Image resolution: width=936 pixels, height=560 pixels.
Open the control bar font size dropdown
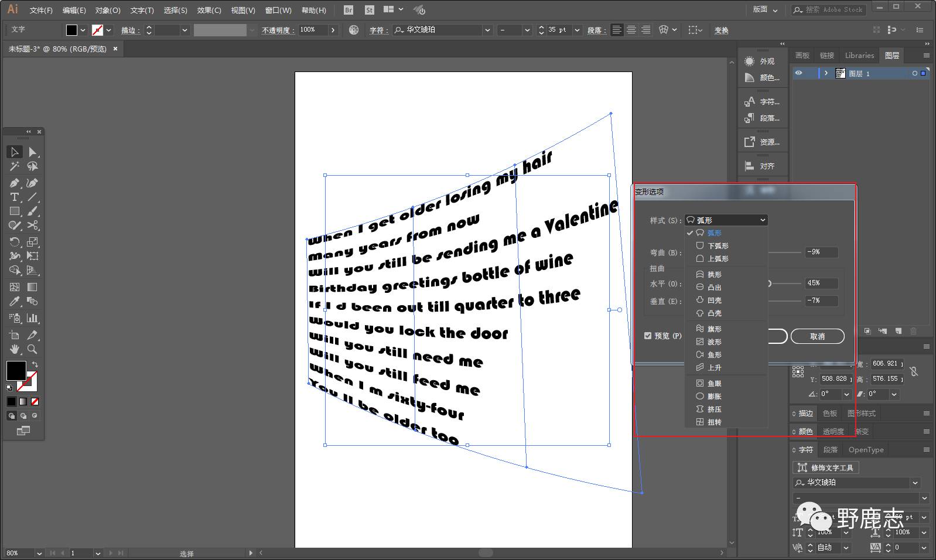pyautogui.click(x=577, y=30)
